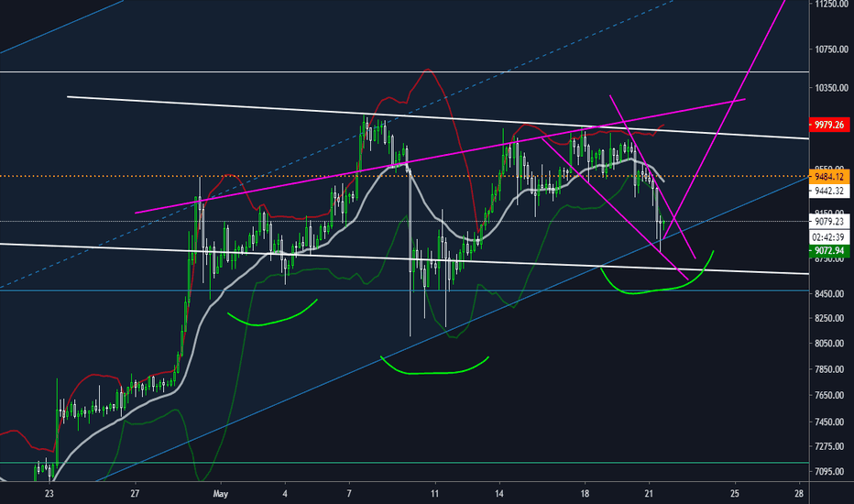Select the green 9072.94 price label
This screenshot has width=854, height=504.
pos(829,251)
